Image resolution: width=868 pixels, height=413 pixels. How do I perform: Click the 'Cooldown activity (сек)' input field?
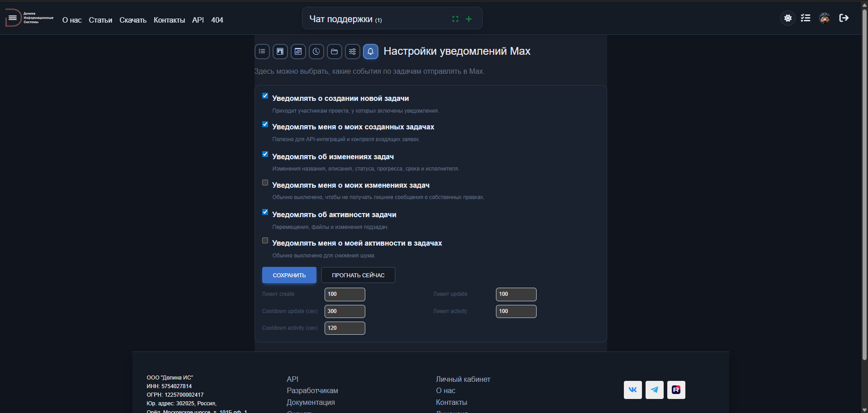tap(345, 328)
